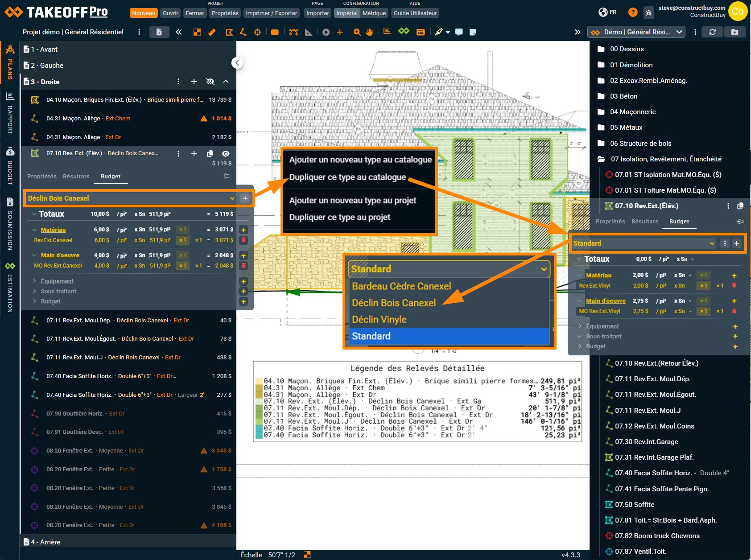Open the Déclin Bois Canexel type dropdown
Viewport: 751px width, 560px height.
point(131,198)
